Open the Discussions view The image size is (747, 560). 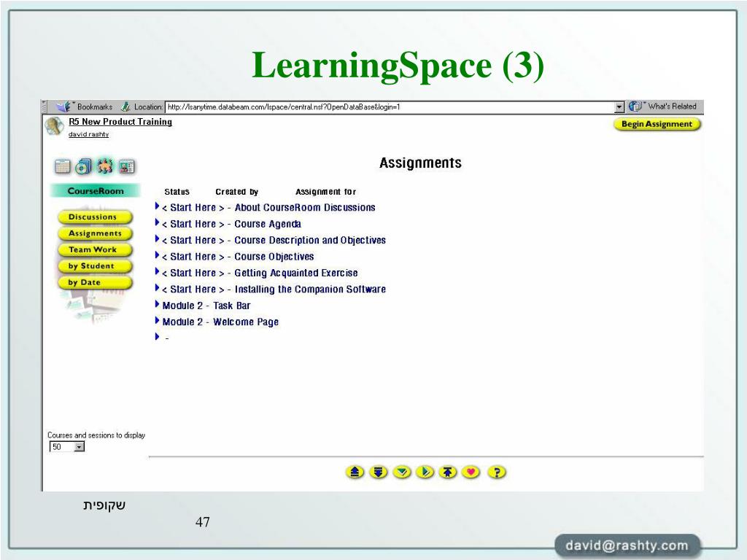click(94, 217)
